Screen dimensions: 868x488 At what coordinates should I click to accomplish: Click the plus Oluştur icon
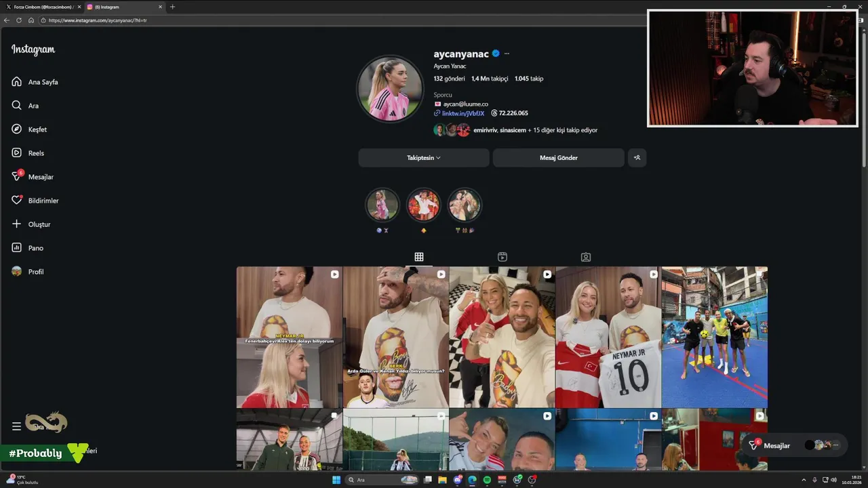(x=17, y=224)
